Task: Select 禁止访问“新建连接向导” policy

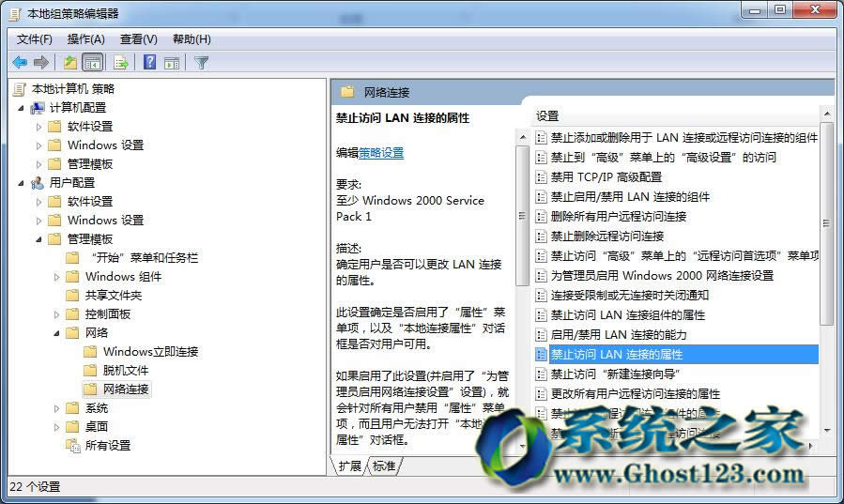Action: pos(615,374)
